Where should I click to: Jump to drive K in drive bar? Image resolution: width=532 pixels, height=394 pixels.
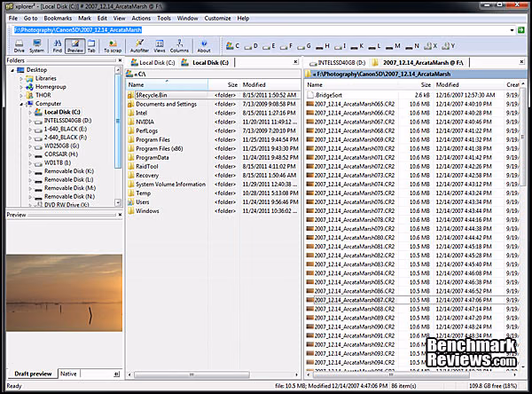[357, 46]
